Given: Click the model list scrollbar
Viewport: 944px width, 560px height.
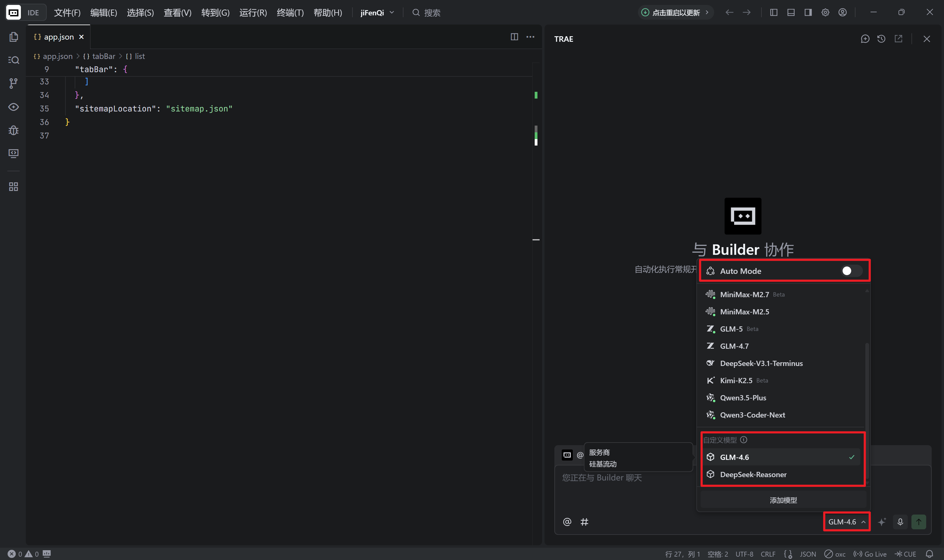Looking at the screenshot, I should click(x=867, y=411).
